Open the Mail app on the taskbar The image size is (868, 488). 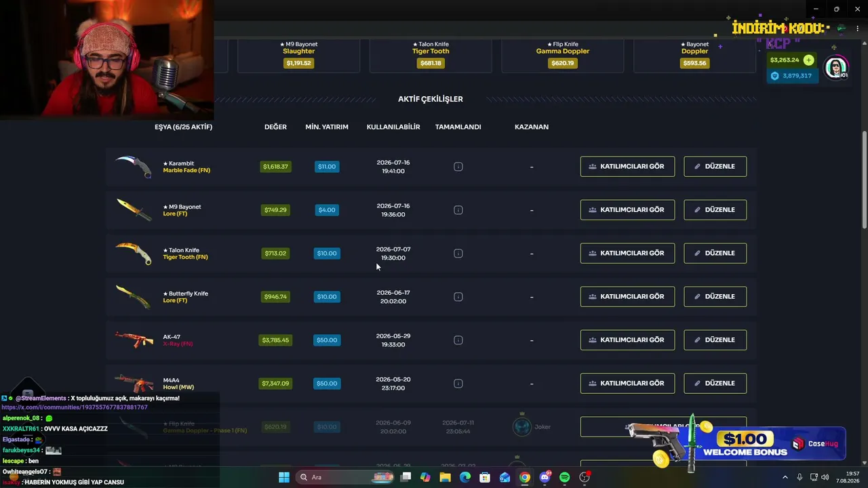tap(505, 477)
